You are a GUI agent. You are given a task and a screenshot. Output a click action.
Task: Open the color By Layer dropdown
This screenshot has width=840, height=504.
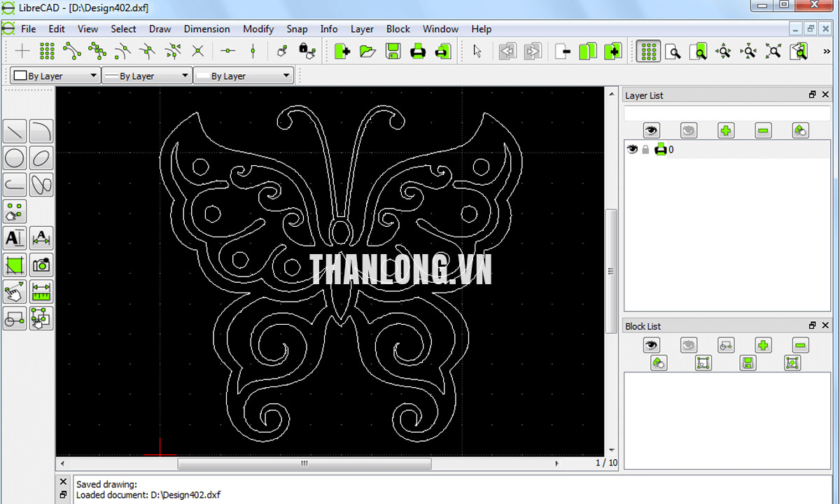pos(55,76)
